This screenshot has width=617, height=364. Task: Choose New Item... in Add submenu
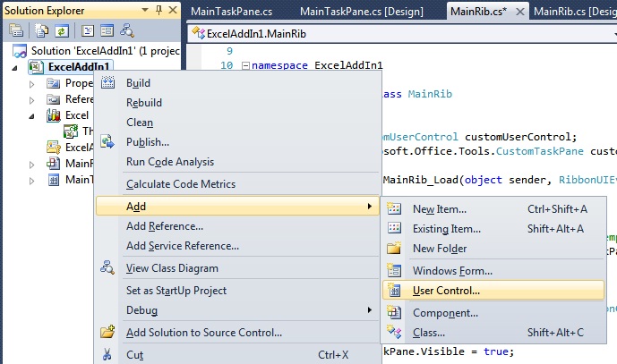coord(493,209)
